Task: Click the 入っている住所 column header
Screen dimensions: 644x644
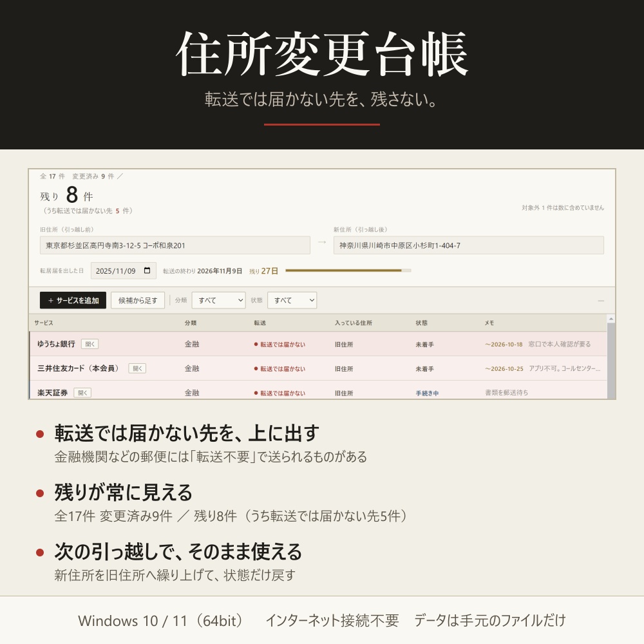Action: coord(353,323)
